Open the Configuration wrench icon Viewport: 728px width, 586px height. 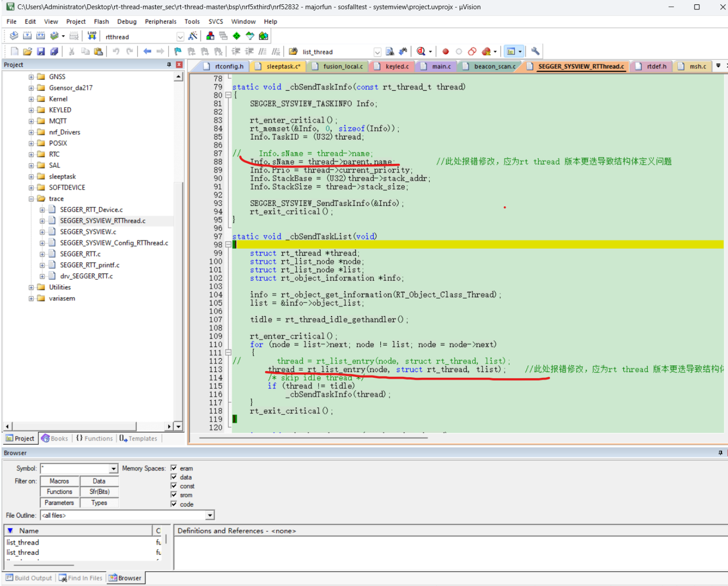[535, 51]
